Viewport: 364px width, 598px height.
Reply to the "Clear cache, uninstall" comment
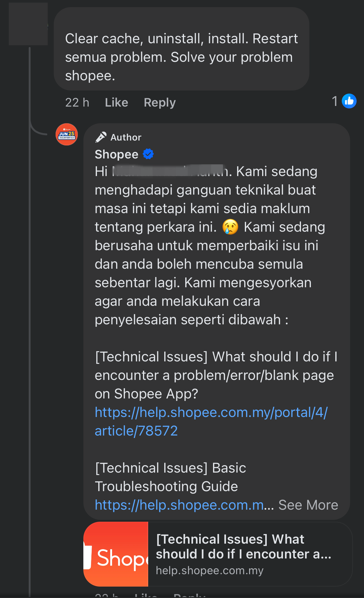click(160, 103)
